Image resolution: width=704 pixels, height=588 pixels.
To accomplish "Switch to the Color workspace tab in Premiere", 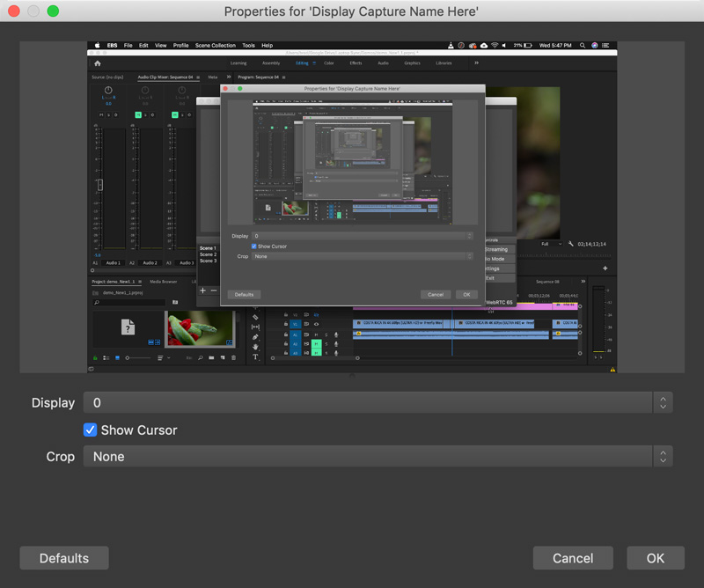I will [328, 63].
